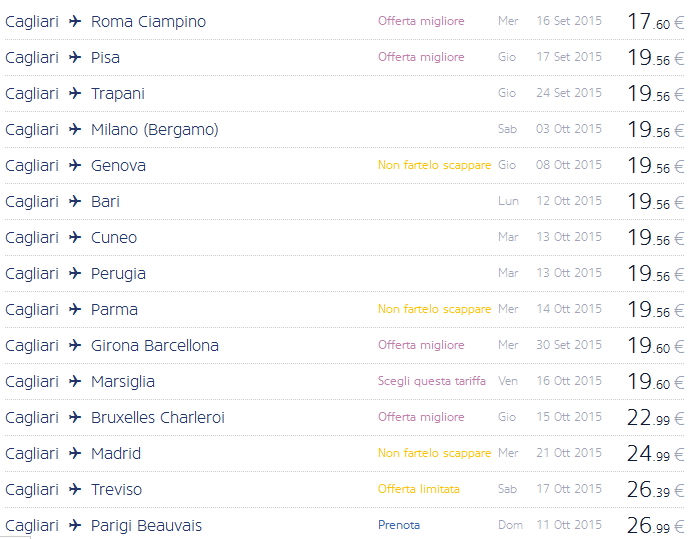691x539 pixels.
Task: Click 'Non fartelo scappare' on the Madrid row
Action: point(434,453)
